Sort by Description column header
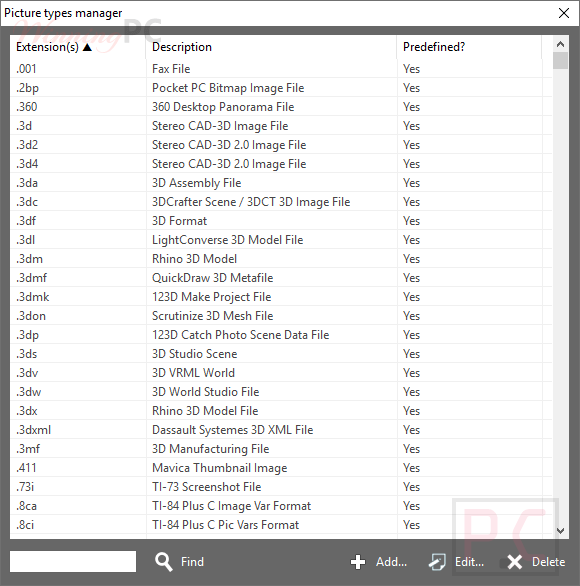Viewport: 580px width, 586px height. tap(271, 47)
